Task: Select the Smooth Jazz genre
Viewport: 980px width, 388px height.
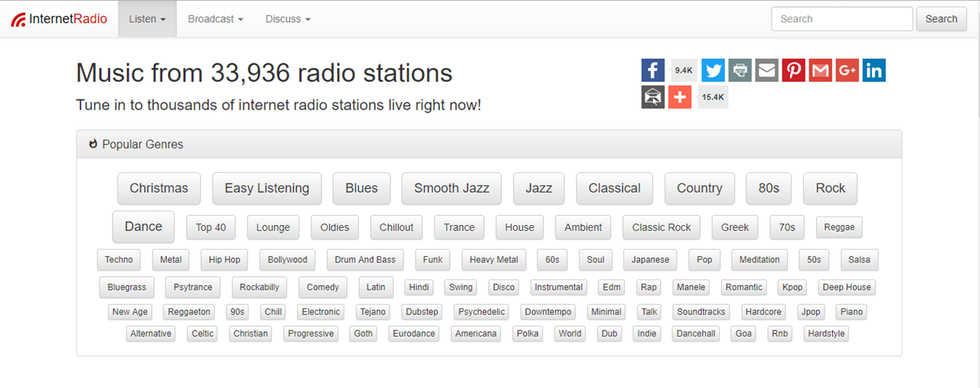Action: click(x=452, y=188)
